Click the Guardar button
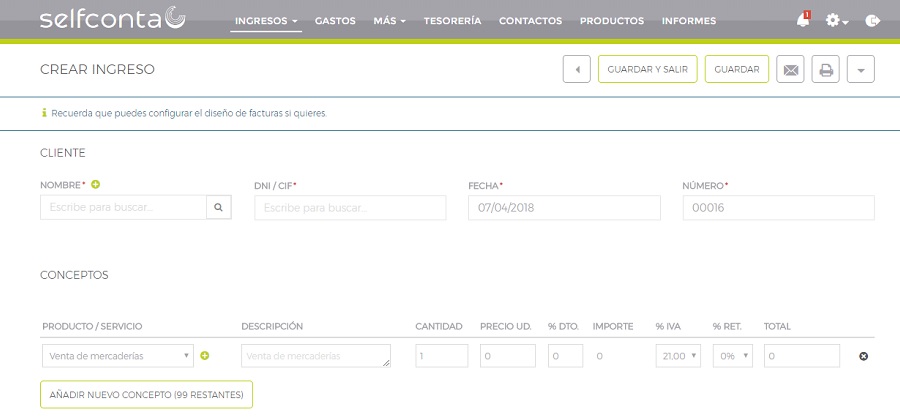This screenshot has width=900, height=419. pyautogui.click(x=737, y=69)
